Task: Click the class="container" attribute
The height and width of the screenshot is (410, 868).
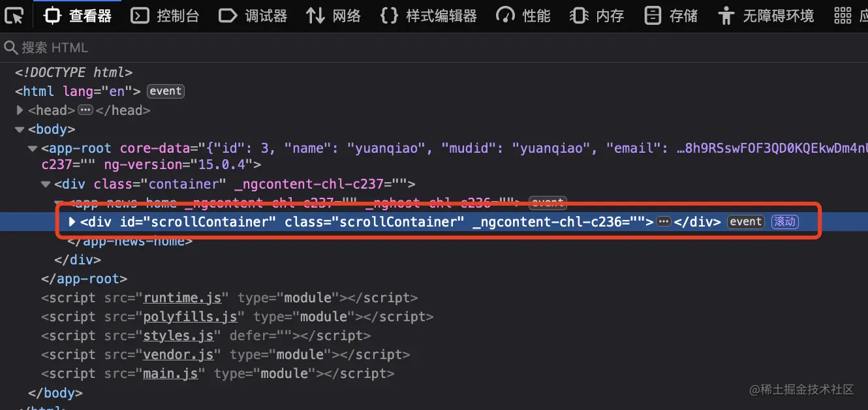Action: [x=161, y=184]
